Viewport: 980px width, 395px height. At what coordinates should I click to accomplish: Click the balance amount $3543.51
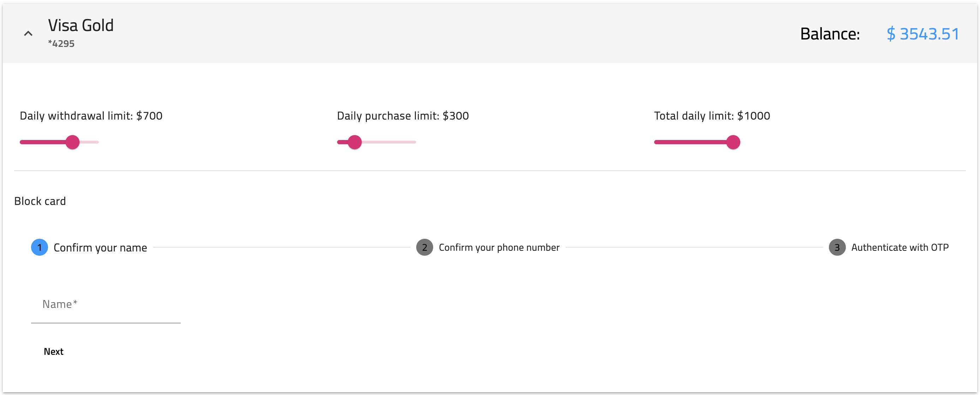[923, 34]
